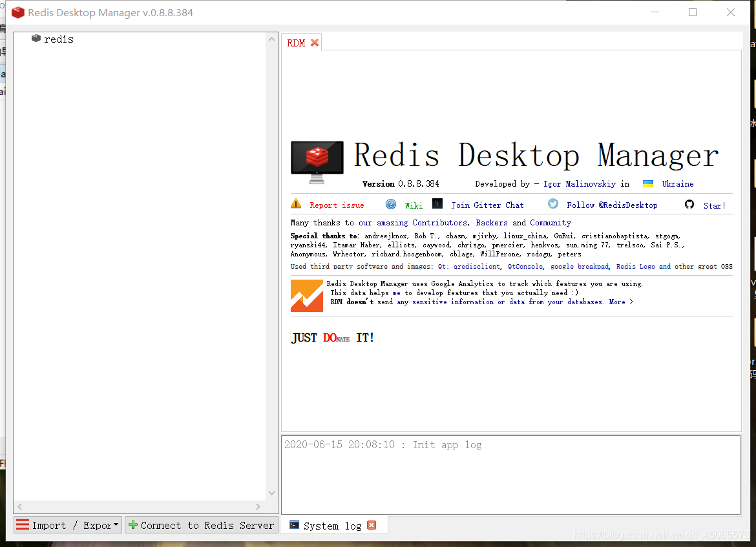Switch to the RDM tab
The image size is (756, 547).
[296, 43]
